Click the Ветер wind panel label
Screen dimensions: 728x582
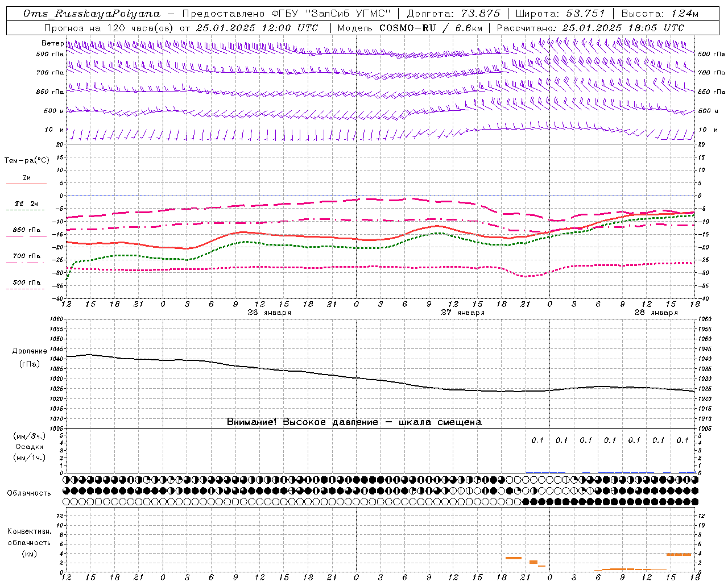[x=52, y=43]
